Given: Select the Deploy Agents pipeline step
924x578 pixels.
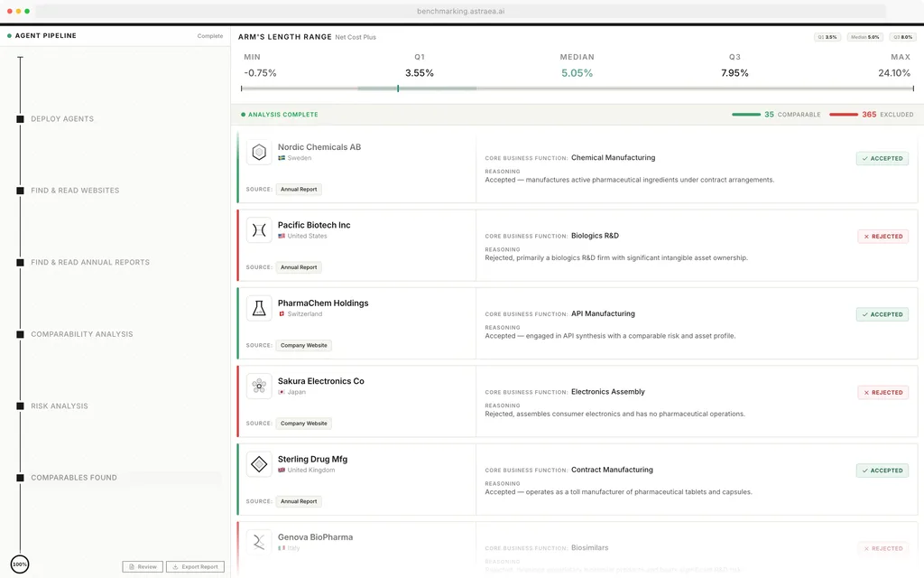Looking at the screenshot, I should coord(62,119).
